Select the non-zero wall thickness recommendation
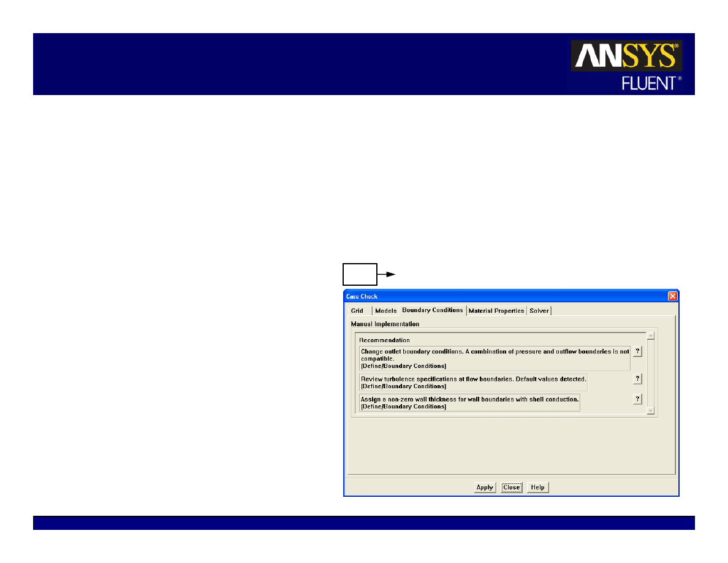The width and height of the screenshot is (728, 563). (x=469, y=402)
